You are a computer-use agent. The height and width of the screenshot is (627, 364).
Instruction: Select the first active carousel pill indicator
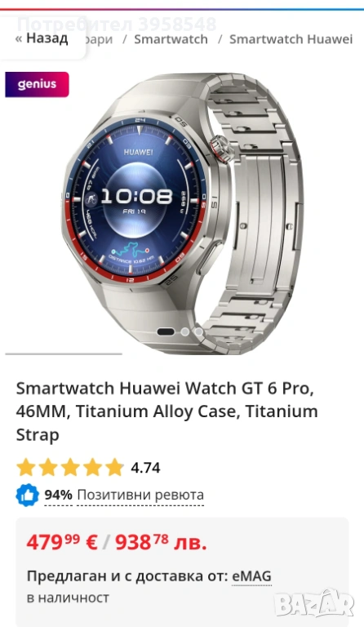(x=166, y=331)
